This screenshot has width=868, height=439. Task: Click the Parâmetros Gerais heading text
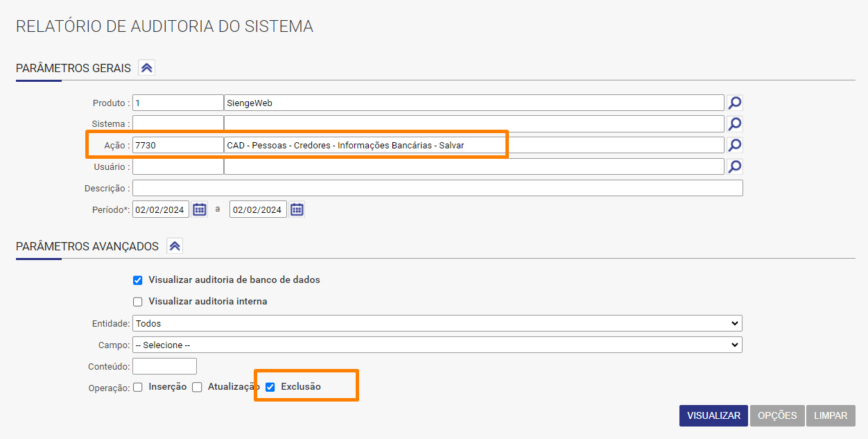click(73, 69)
